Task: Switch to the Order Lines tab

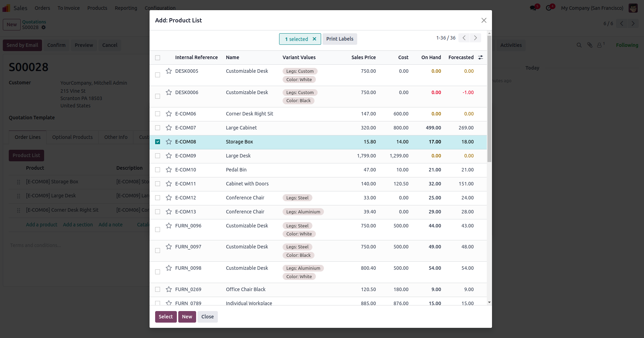Action: pyautogui.click(x=28, y=137)
